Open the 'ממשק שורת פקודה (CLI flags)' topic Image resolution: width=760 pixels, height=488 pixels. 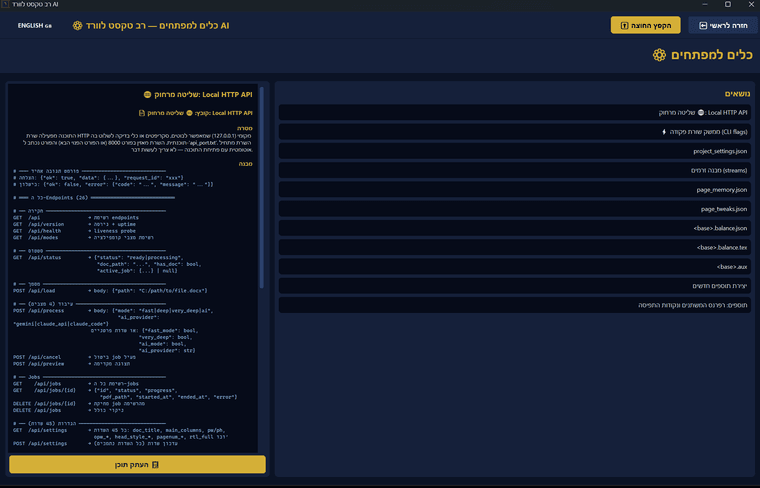514,132
